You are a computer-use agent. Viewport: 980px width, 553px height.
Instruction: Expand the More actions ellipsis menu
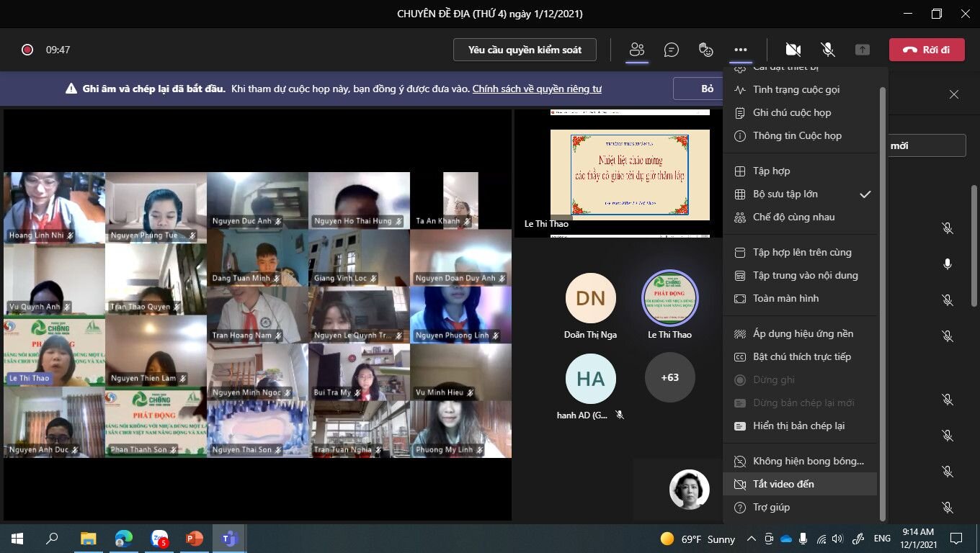click(x=741, y=50)
